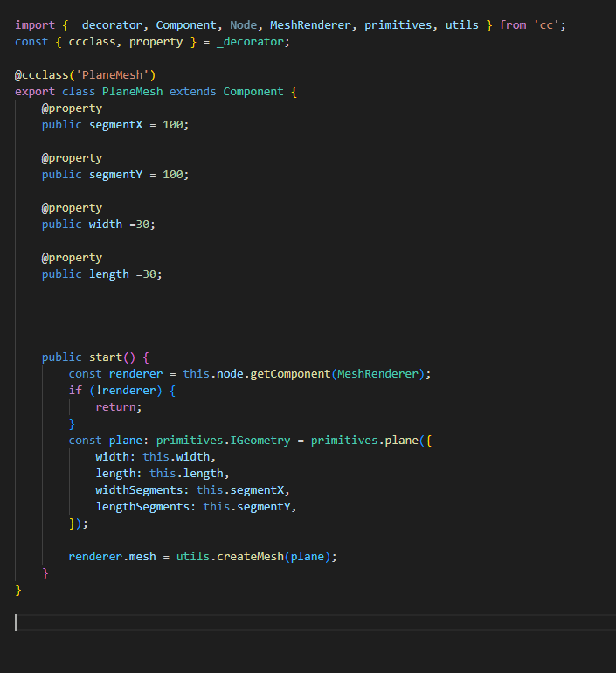Click the final closing brace of the class

click(18, 590)
